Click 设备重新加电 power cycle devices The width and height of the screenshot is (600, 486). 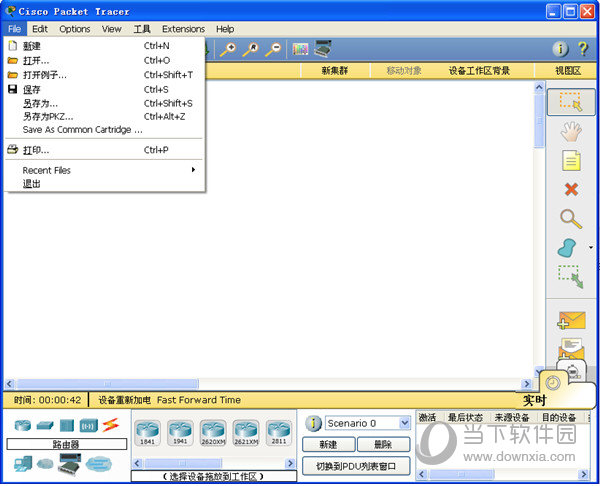(124, 400)
